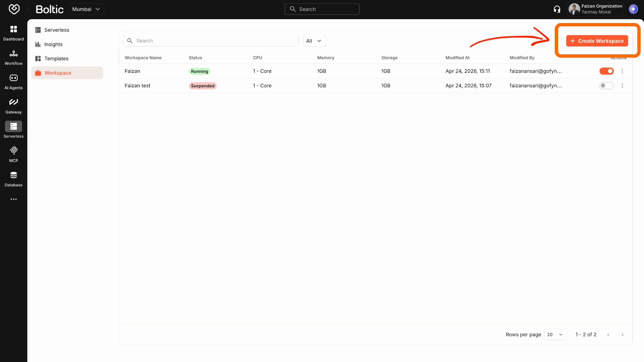Image resolution: width=644 pixels, height=362 pixels.
Task: Open more options for Faizan workspace
Action: pos(622,71)
